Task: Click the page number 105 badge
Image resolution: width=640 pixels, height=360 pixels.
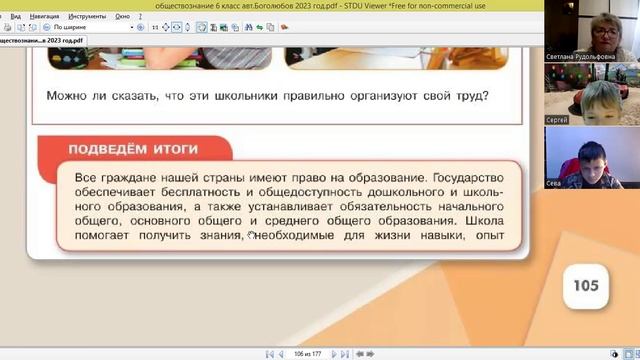Action: click(586, 286)
